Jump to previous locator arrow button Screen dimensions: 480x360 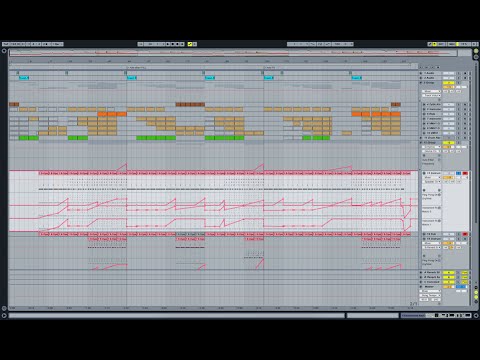(x=422, y=67)
